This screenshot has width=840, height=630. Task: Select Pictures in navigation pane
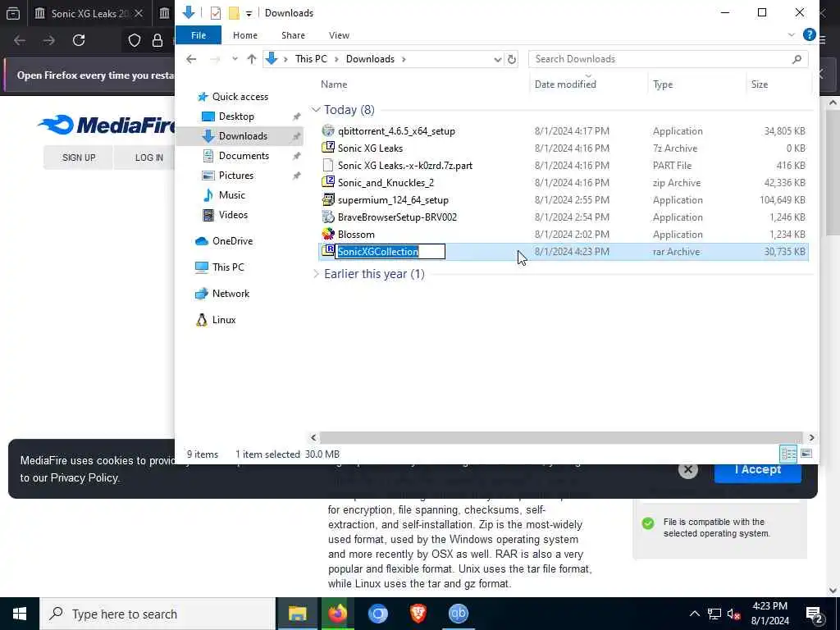(235, 176)
